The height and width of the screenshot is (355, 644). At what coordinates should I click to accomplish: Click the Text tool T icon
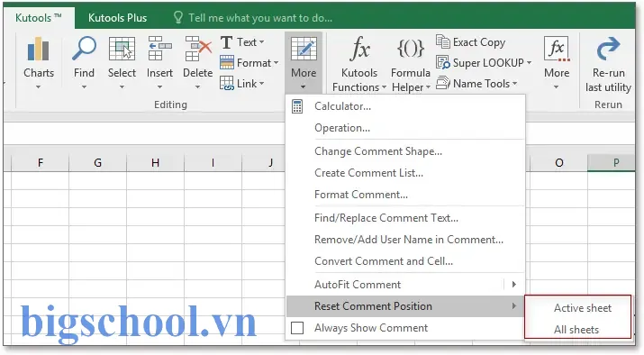[x=226, y=42]
